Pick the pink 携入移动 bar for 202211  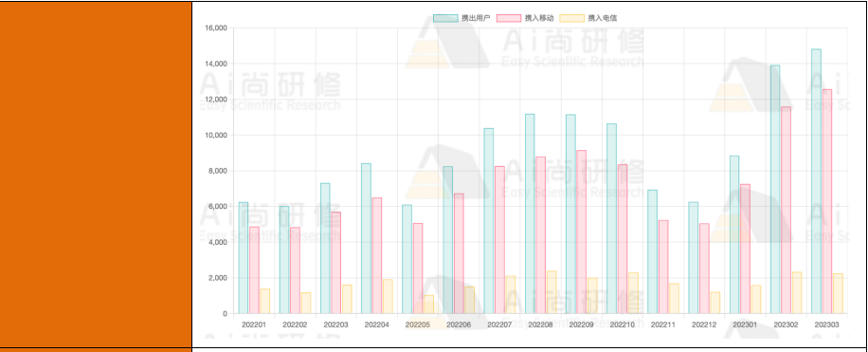pos(663,268)
